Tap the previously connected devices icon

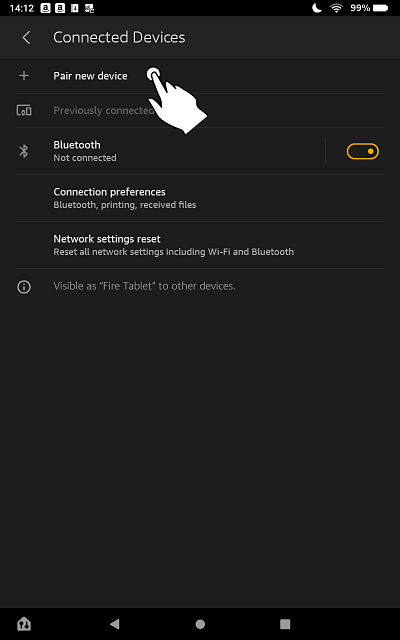(24, 110)
